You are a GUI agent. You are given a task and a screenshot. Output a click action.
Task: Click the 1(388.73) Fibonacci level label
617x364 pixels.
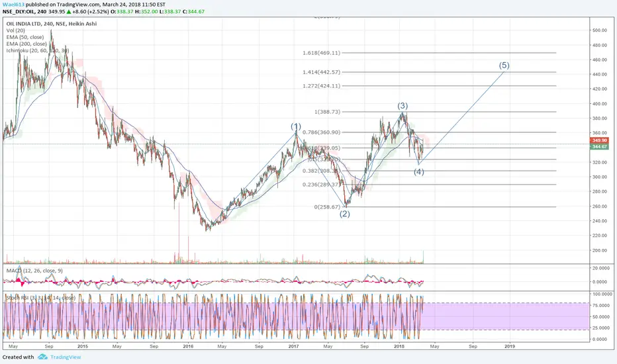(x=328, y=112)
